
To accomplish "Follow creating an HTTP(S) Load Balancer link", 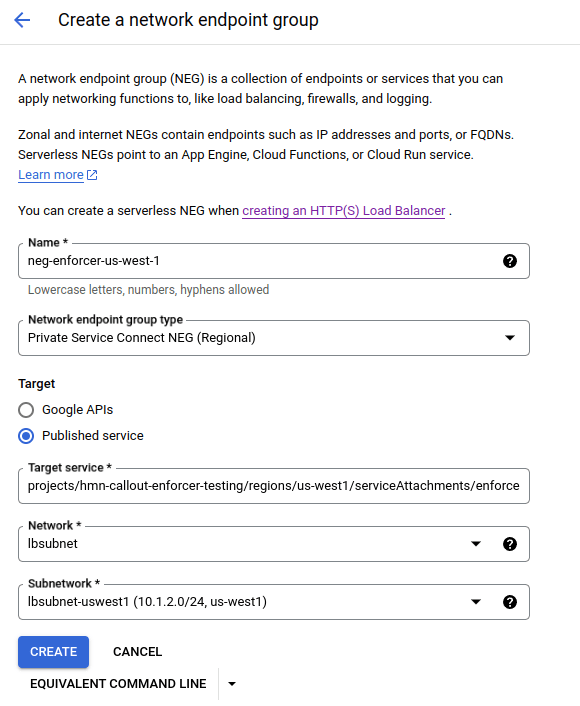I will pyautogui.click(x=344, y=211).
